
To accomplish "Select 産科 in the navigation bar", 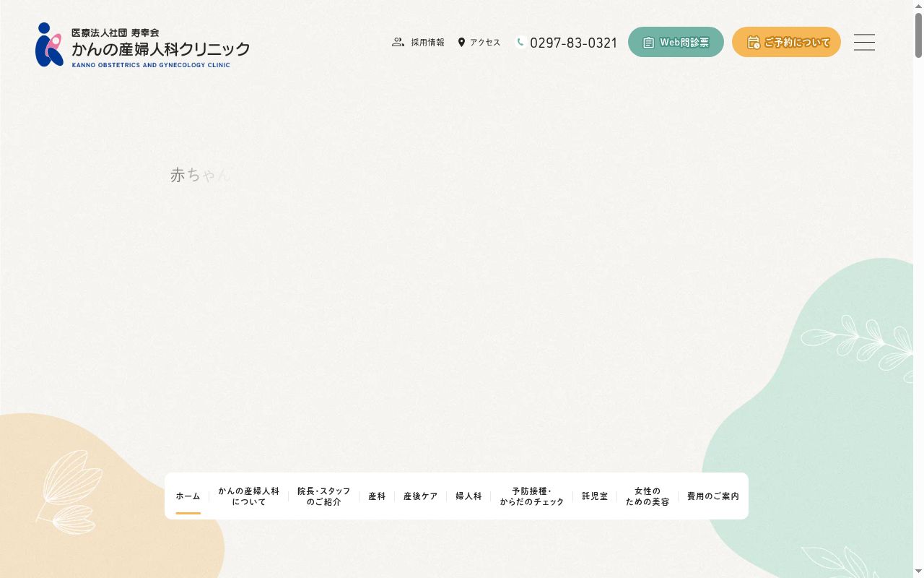I will tap(377, 496).
